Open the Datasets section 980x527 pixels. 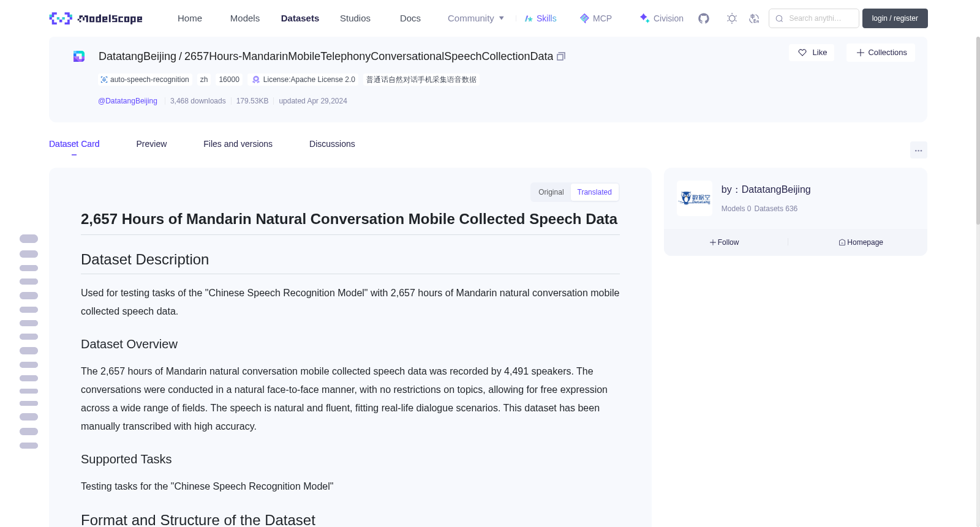[300, 18]
